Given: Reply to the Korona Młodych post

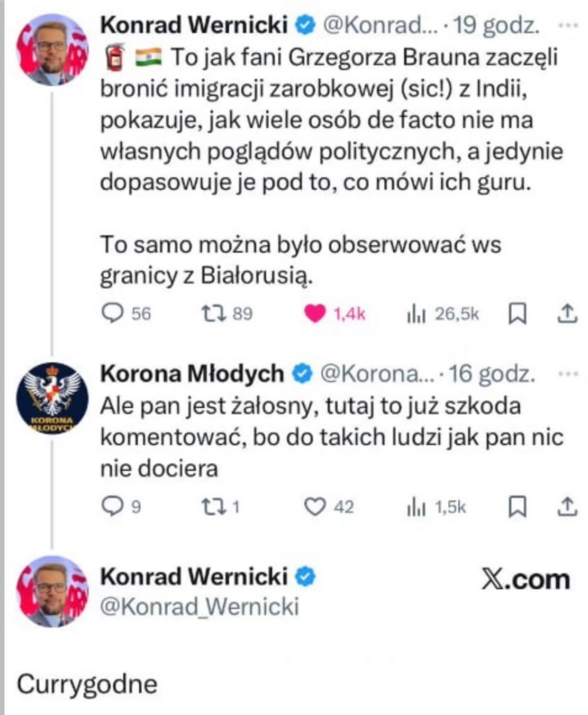Looking at the screenshot, I should [112, 507].
